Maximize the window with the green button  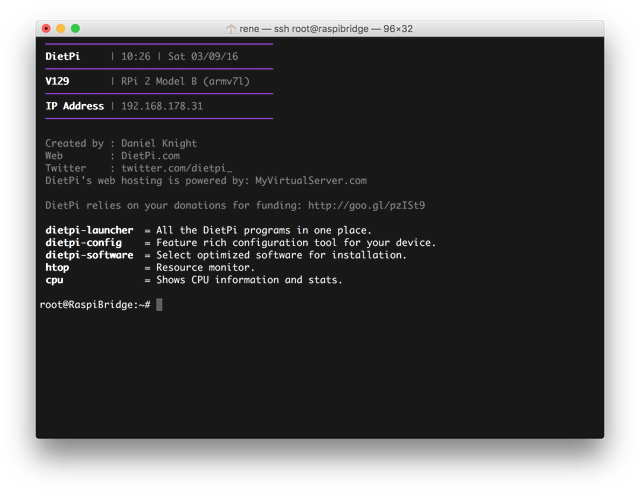point(76,29)
